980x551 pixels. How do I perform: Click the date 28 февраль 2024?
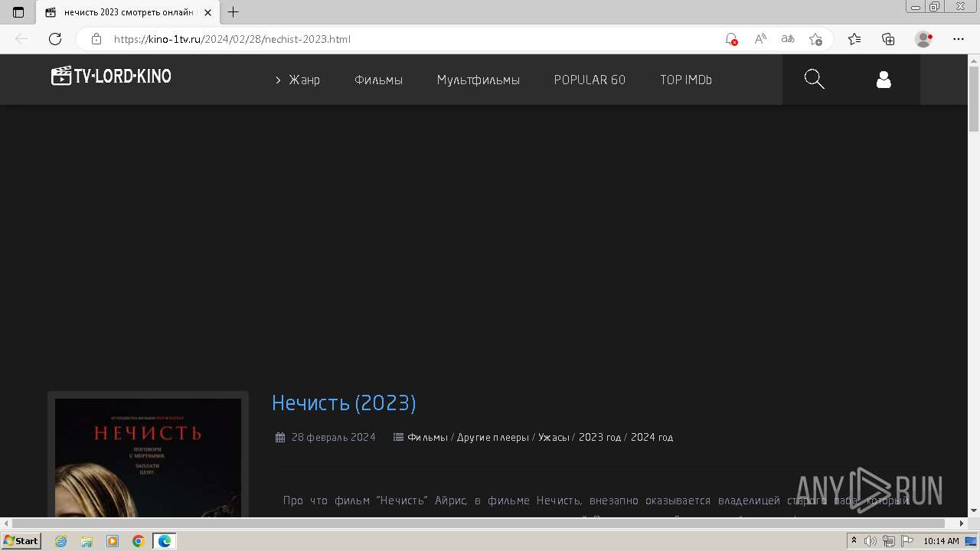(x=333, y=438)
